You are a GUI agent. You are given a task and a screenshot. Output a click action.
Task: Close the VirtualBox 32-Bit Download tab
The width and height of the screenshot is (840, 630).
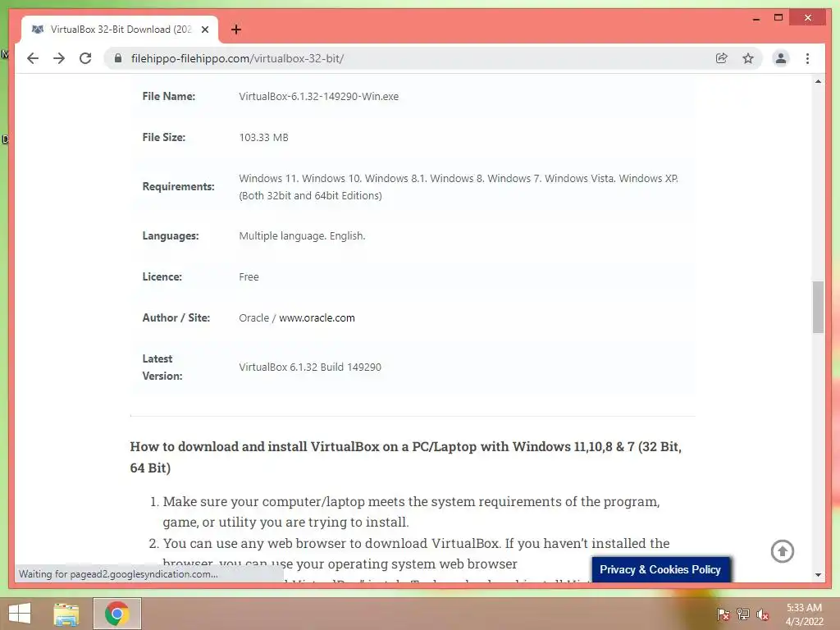[x=204, y=30]
